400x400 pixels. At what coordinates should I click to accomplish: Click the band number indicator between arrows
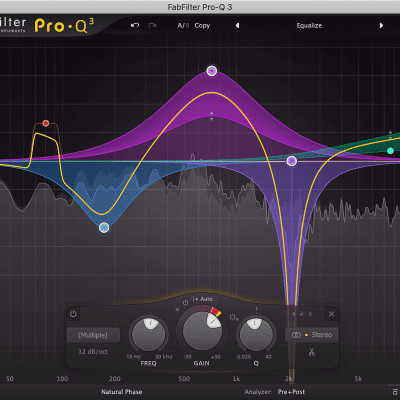click(x=302, y=314)
